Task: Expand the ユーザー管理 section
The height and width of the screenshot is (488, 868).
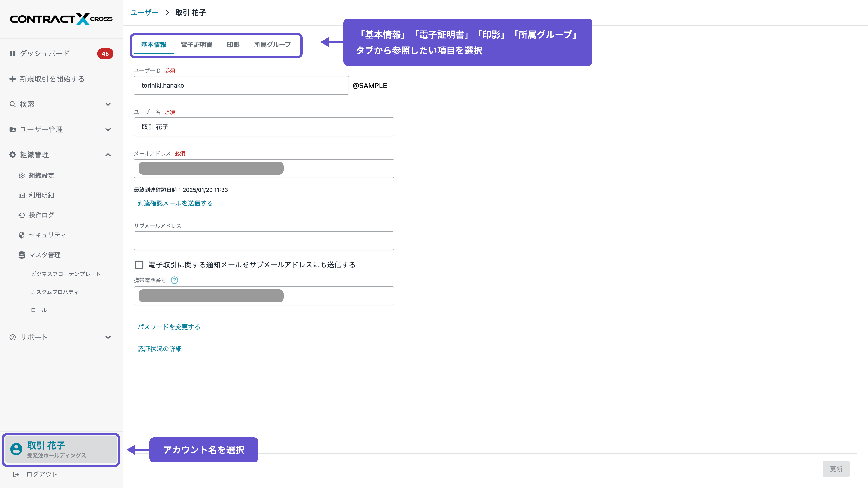Action: tap(108, 129)
